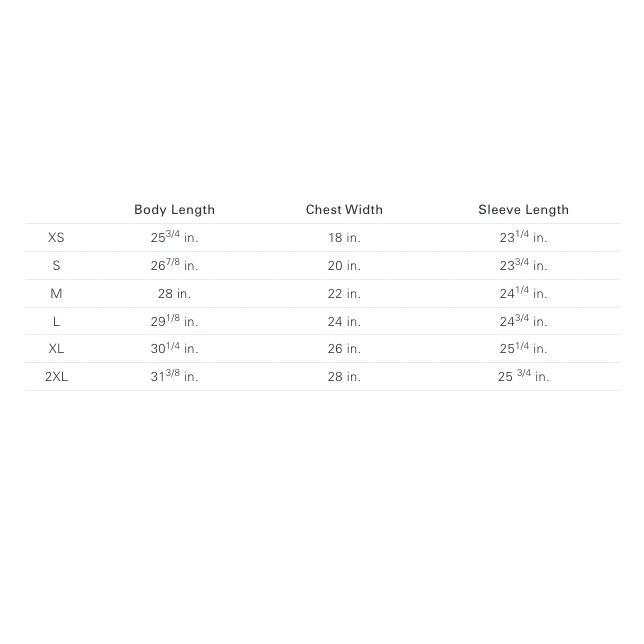Click the Body Length column header
Screen dimensions: 644x644
[x=174, y=210]
